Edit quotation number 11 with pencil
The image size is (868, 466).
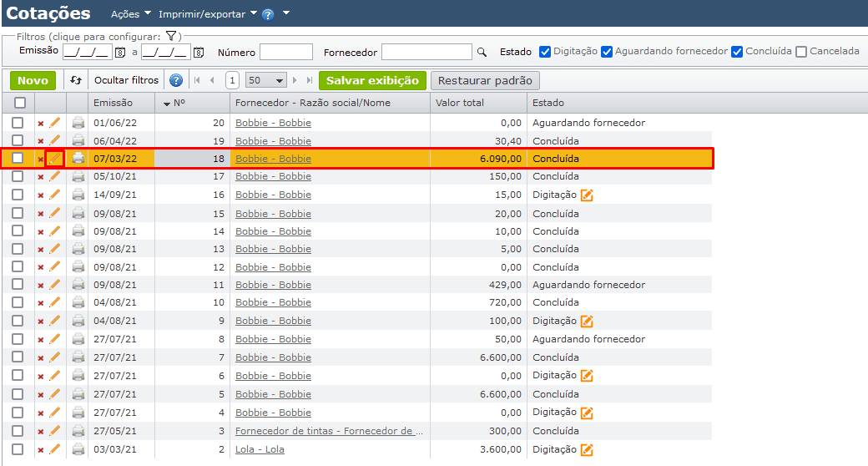[54, 285]
